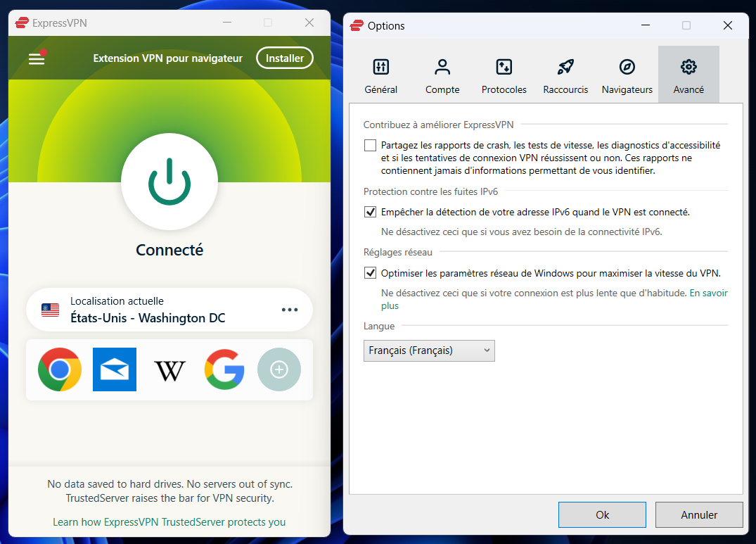Select the Avancé tab
The width and height of the screenshot is (756, 544).
688,75
